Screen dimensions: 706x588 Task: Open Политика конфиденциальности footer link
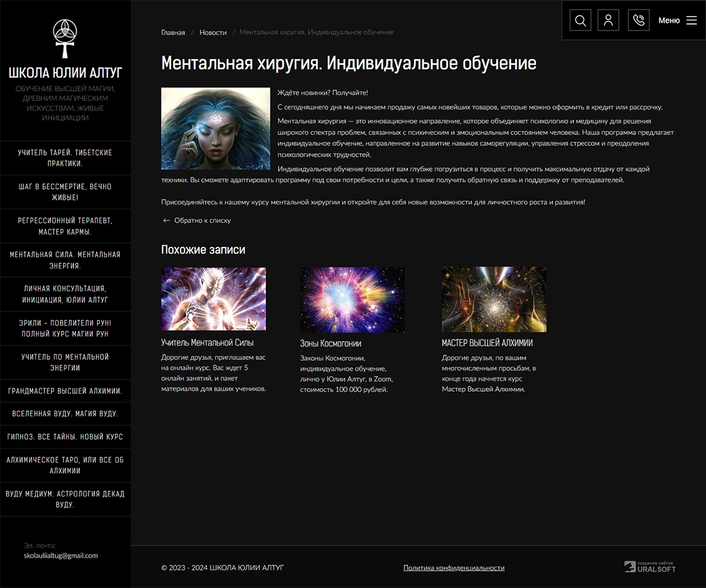pyautogui.click(x=454, y=568)
